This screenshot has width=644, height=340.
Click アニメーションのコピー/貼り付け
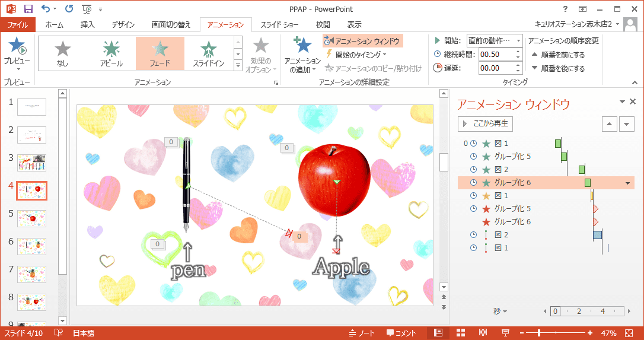coord(373,69)
